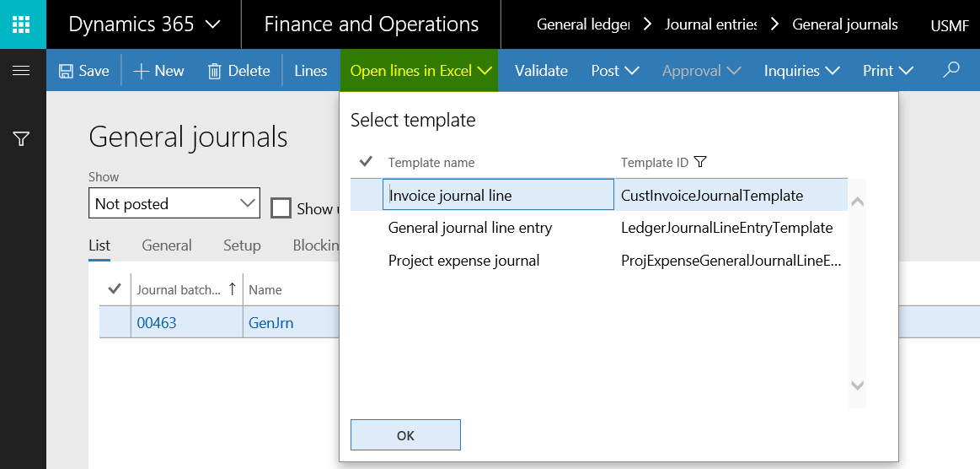This screenshot has width=980, height=469.
Task: Open the app launcher waffle icon
Action: tap(23, 24)
